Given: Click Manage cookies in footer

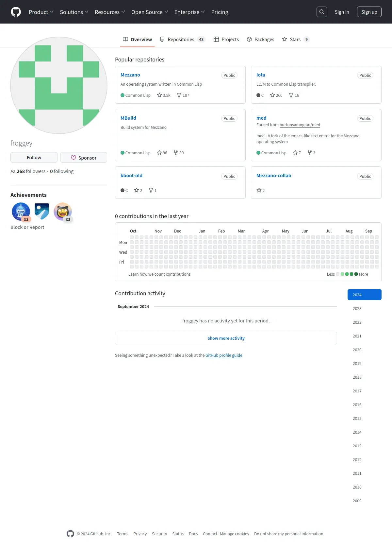Looking at the screenshot, I should (x=234, y=534).
